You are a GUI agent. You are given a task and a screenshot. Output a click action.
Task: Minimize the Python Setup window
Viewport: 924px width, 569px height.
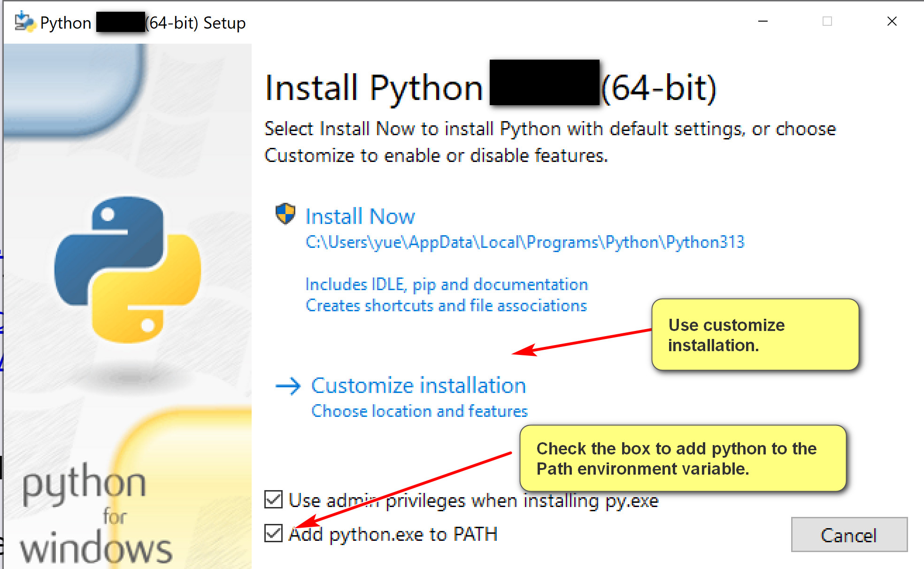pyautogui.click(x=763, y=22)
